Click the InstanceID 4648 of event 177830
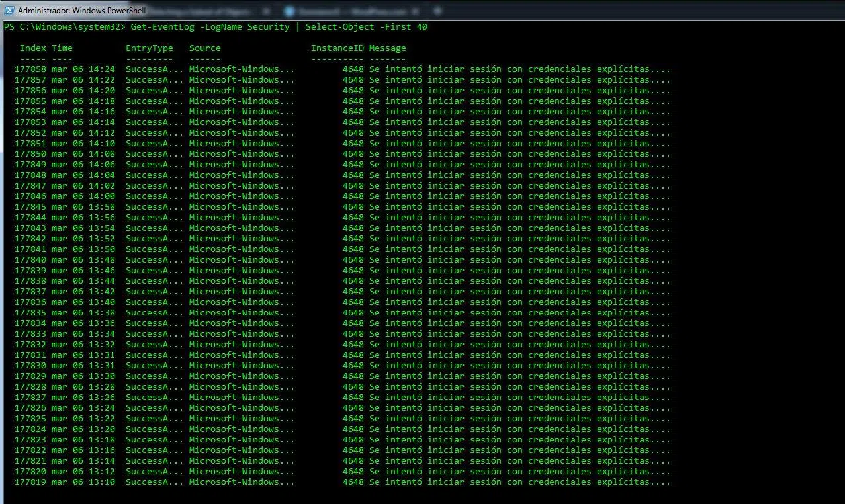 (x=353, y=366)
